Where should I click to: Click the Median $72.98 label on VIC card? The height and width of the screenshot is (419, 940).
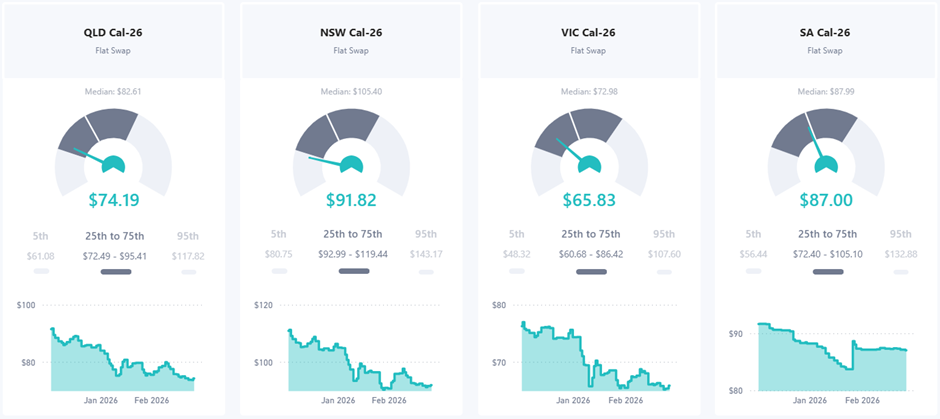[589, 92]
